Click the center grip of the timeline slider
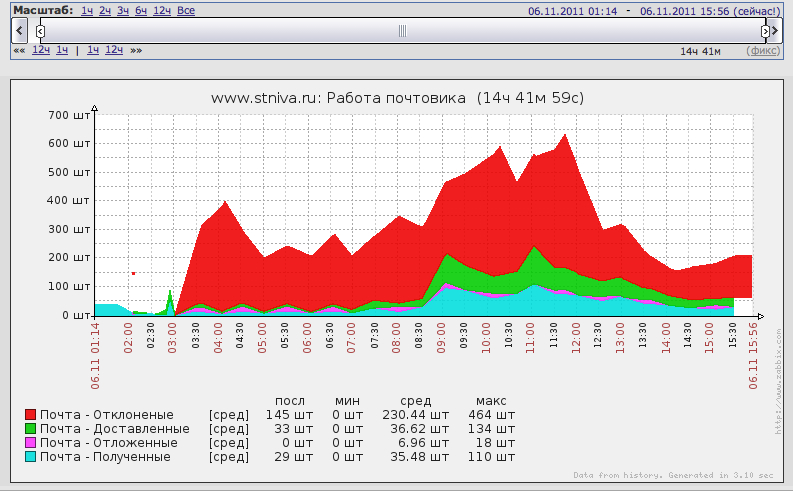The height and width of the screenshot is (491, 793). (x=402, y=31)
